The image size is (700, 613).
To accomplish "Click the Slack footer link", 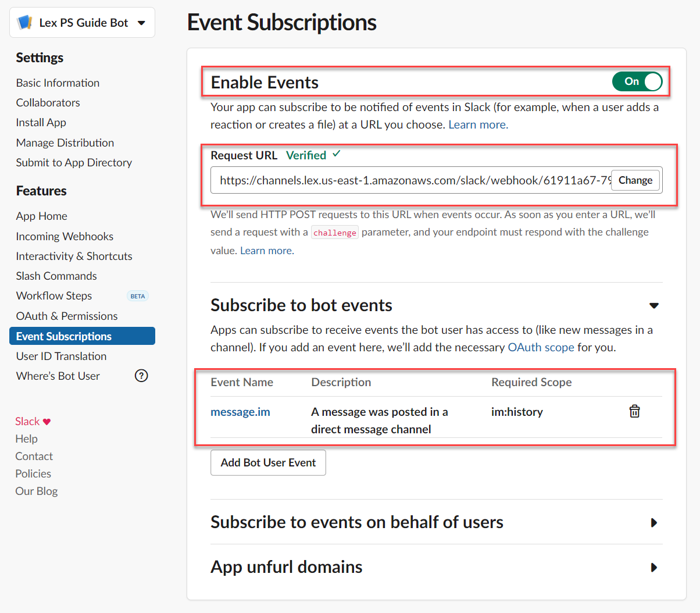I will (x=27, y=421).
